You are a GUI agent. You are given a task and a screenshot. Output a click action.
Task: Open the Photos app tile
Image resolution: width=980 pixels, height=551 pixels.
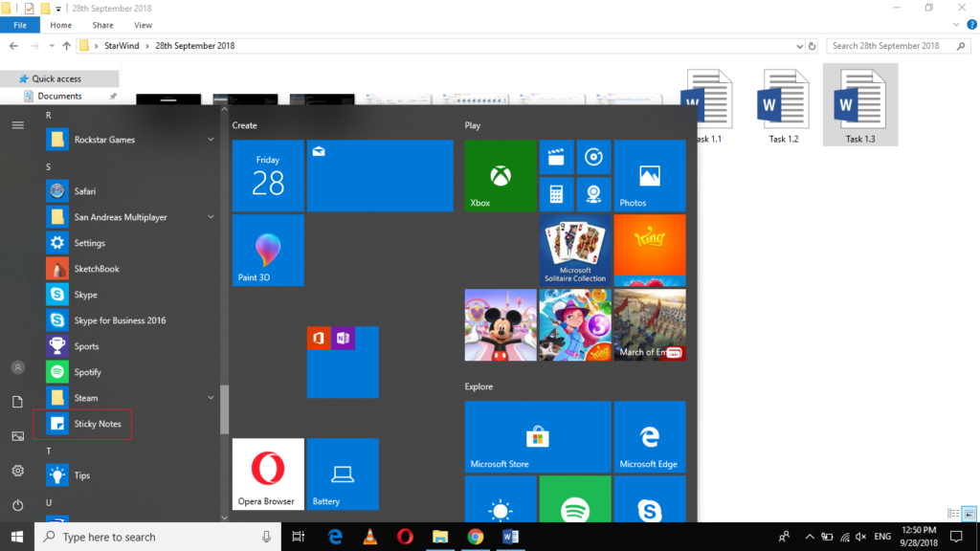[649, 175]
